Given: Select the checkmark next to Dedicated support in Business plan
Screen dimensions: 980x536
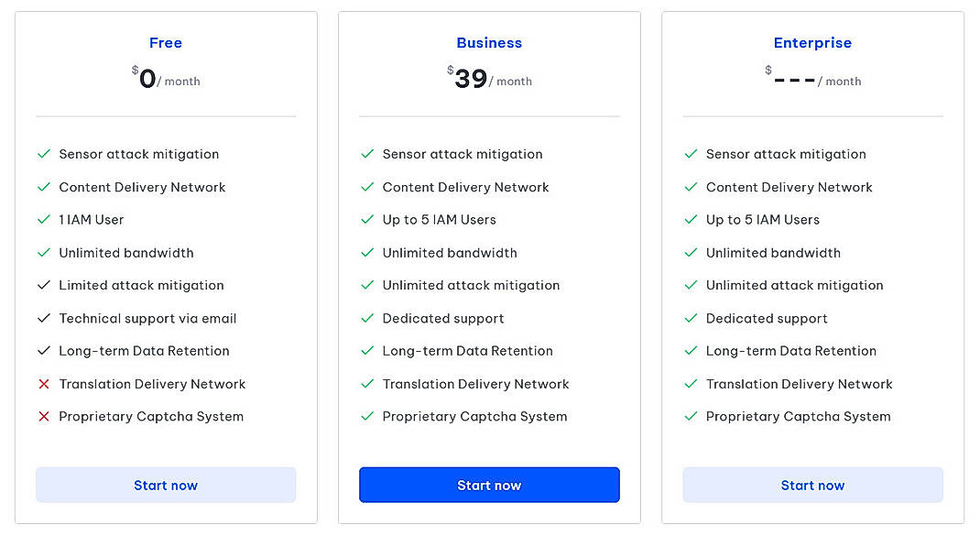Looking at the screenshot, I should (x=367, y=318).
